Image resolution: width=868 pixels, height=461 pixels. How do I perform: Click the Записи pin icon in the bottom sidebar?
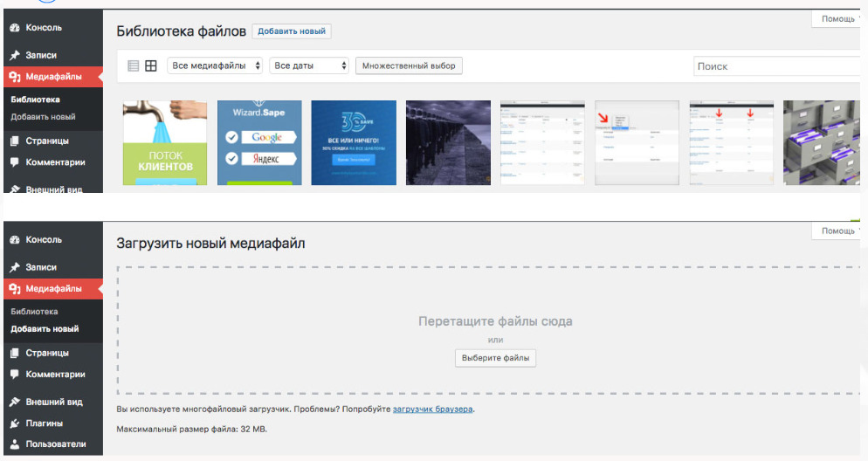15,267
